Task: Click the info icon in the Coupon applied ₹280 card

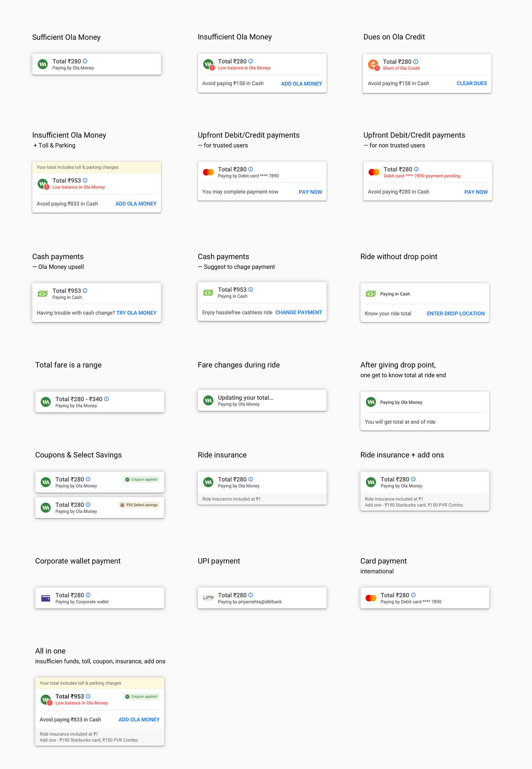Action: pyautogui.click(x=88, y=479)
